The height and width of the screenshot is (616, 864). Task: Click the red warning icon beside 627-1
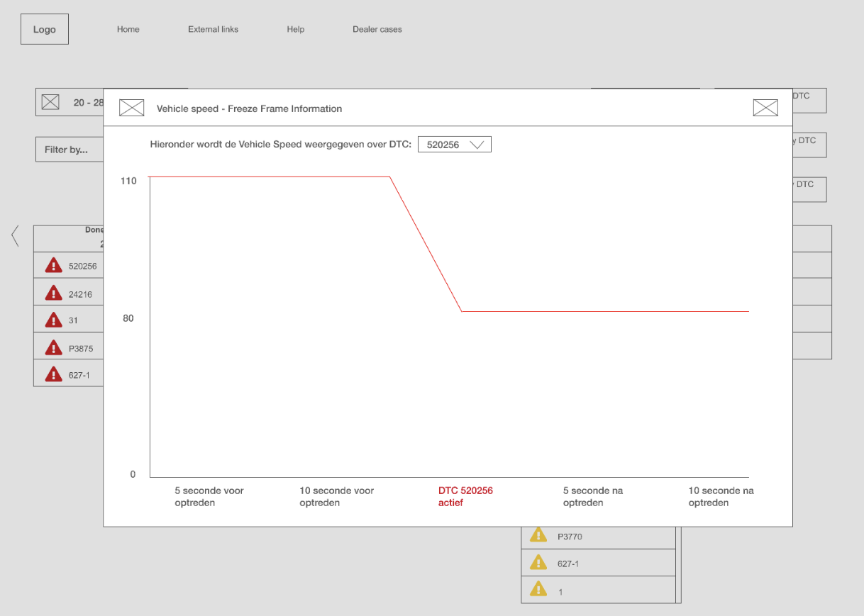[53, 374]
